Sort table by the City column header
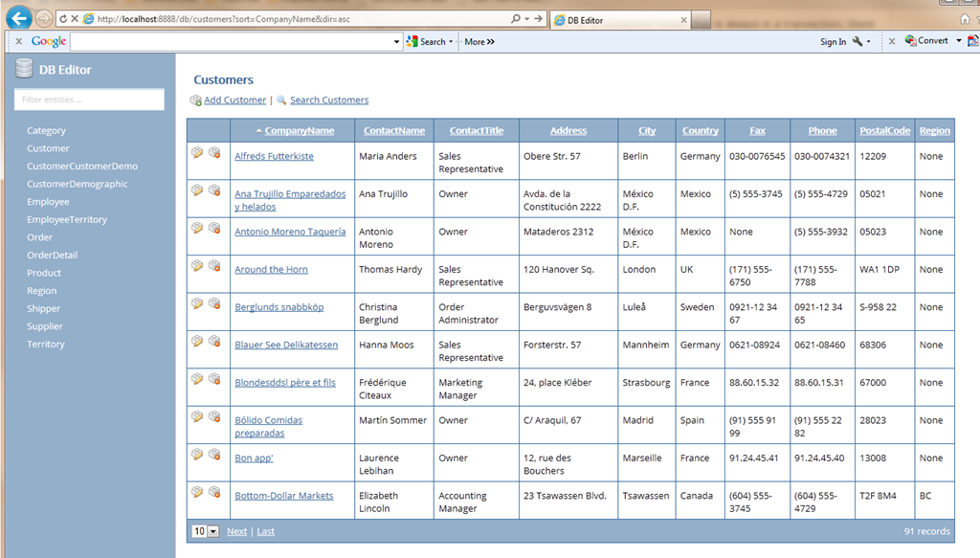Viewport: 980px width, 558px height. (x=648, y=131)
